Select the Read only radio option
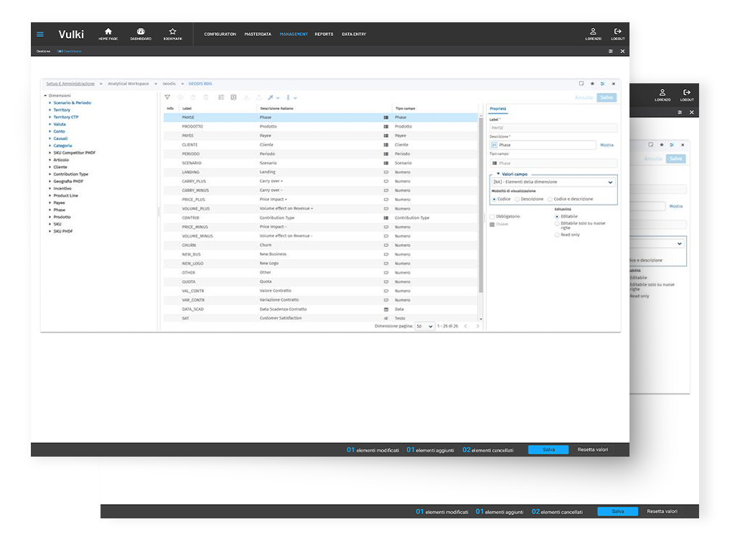Screen dimensions: 735x560 [x=557, y=235]
